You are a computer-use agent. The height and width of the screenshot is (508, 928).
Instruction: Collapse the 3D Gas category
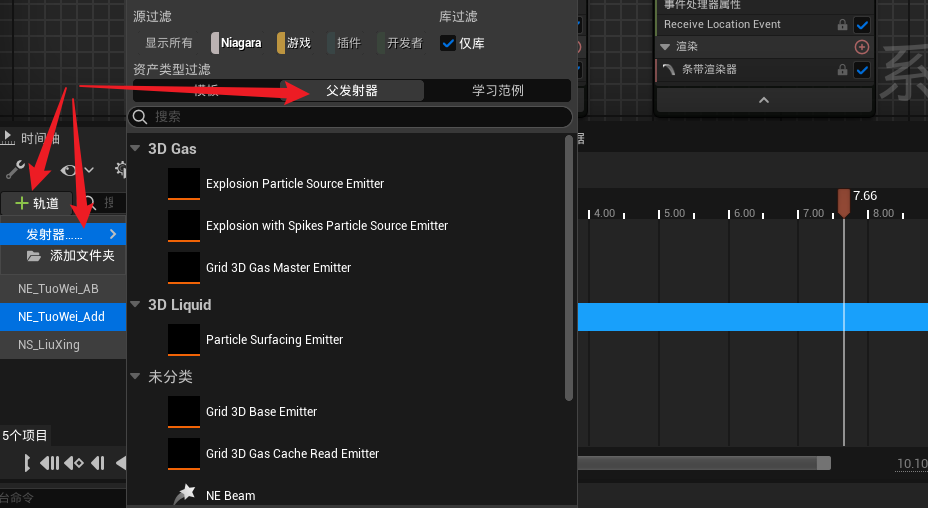tap(135, 149)
